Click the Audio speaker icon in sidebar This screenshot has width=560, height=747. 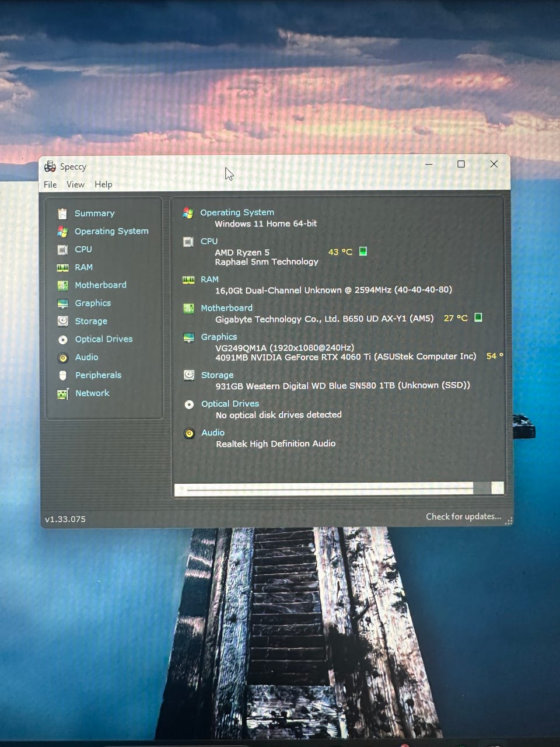tap(63, 358)
